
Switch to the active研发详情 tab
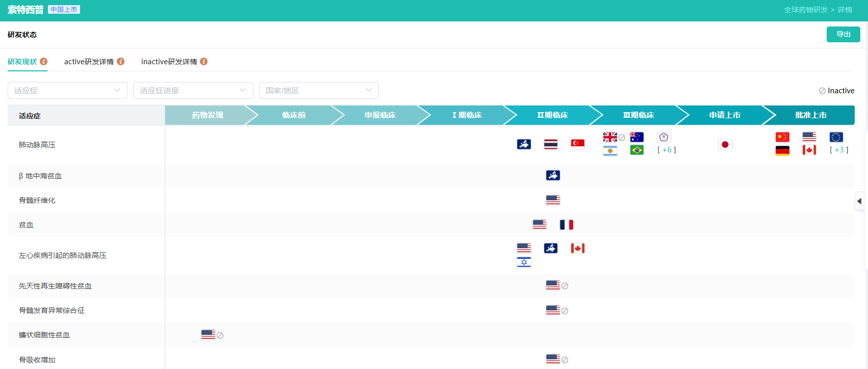coord(89,62)
